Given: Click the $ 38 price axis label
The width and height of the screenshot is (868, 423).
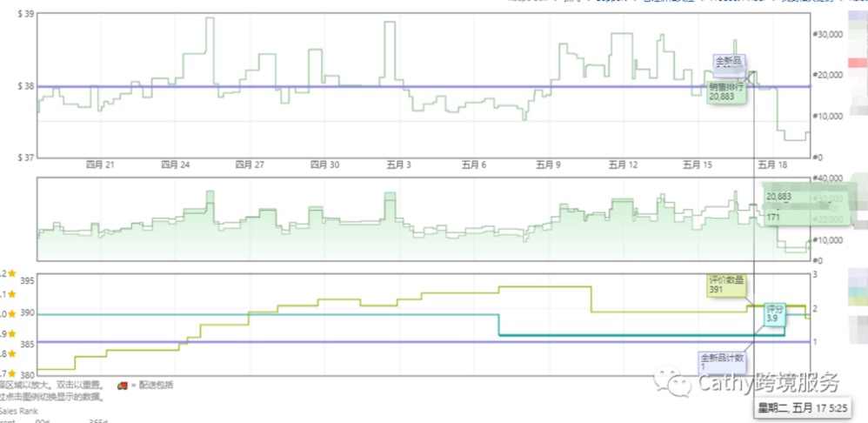Looking at the screenshot, I should click(x=26, y=86).
